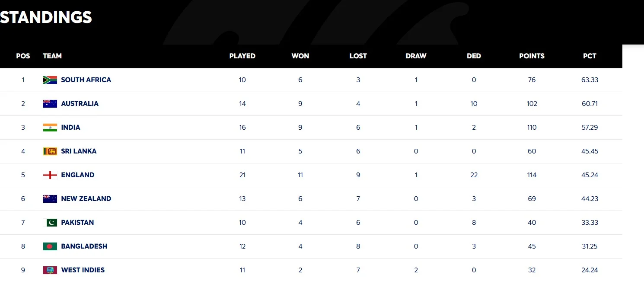Open the ENGLAND team link
The height and width of the screenshot is (281, 644).
(x=78, y=175)
